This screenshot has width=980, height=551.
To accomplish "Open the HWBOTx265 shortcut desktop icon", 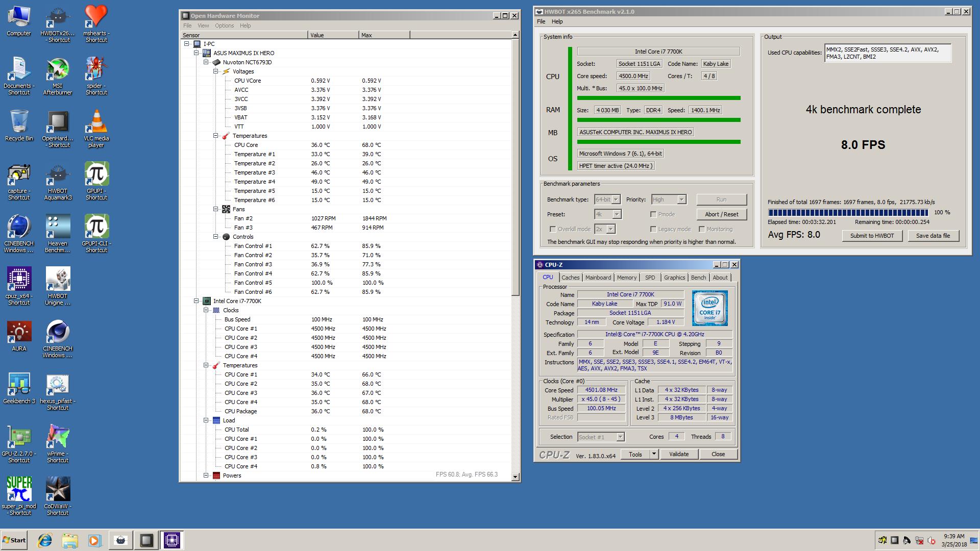I will [58, 24].
